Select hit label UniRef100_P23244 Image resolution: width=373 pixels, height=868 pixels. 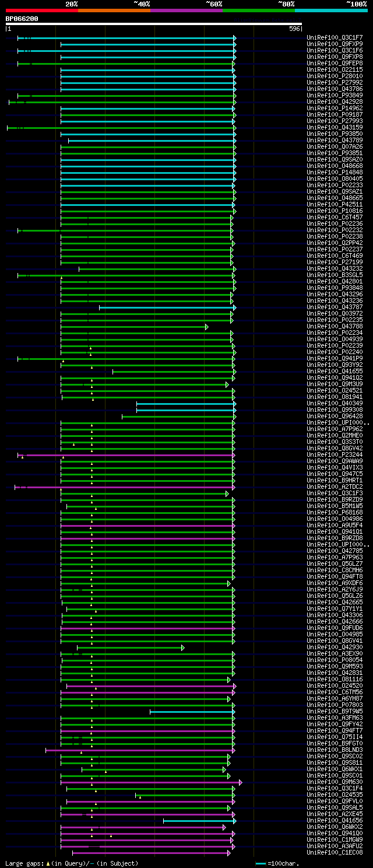tap(335, 455)
